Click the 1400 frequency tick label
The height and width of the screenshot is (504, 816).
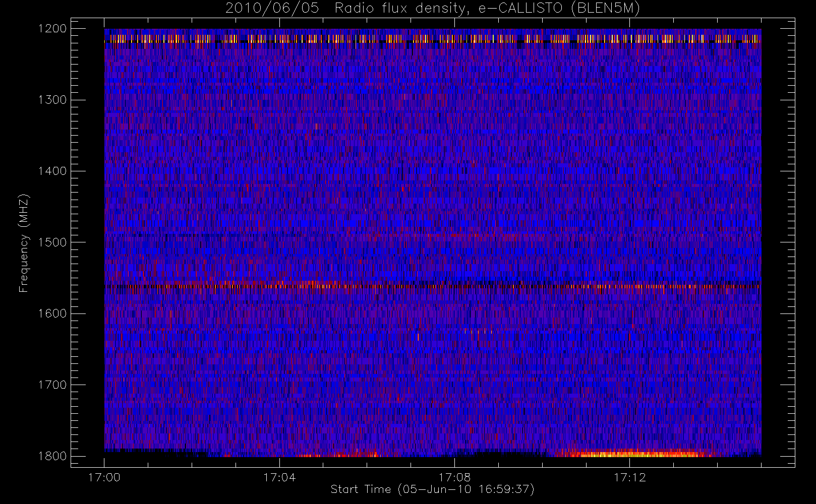click(x=52, y=171)
